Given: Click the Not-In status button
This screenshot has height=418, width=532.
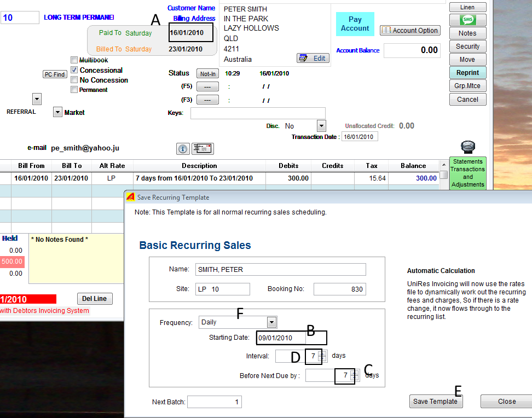Looking at the screenshot, I should (207, 74).
